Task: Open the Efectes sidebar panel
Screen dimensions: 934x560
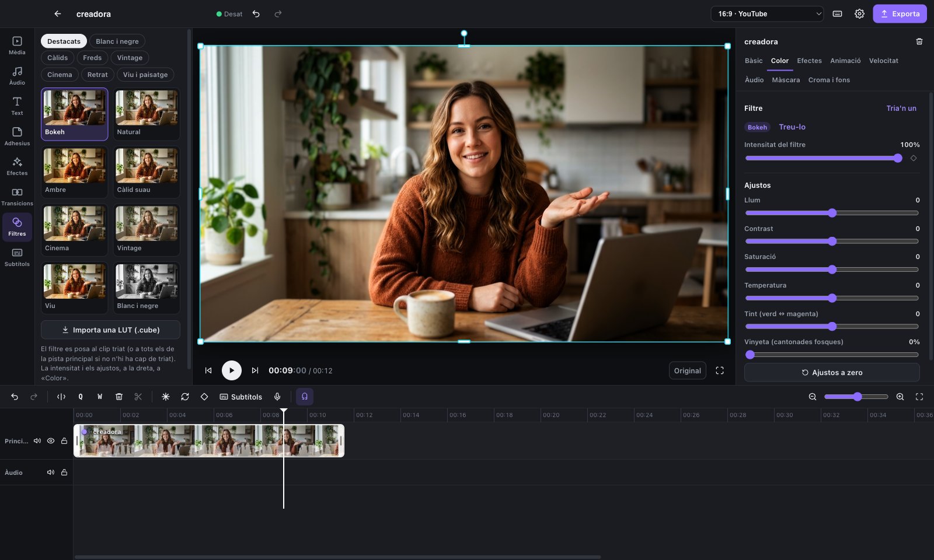Action: pyautogui.click(x=17, y=166)
